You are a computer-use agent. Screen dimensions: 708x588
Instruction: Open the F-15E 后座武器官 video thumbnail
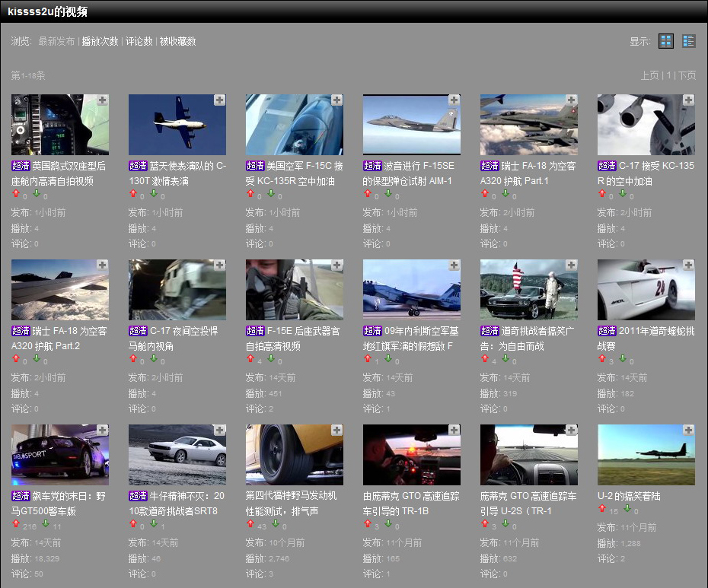tap(294, 290)
